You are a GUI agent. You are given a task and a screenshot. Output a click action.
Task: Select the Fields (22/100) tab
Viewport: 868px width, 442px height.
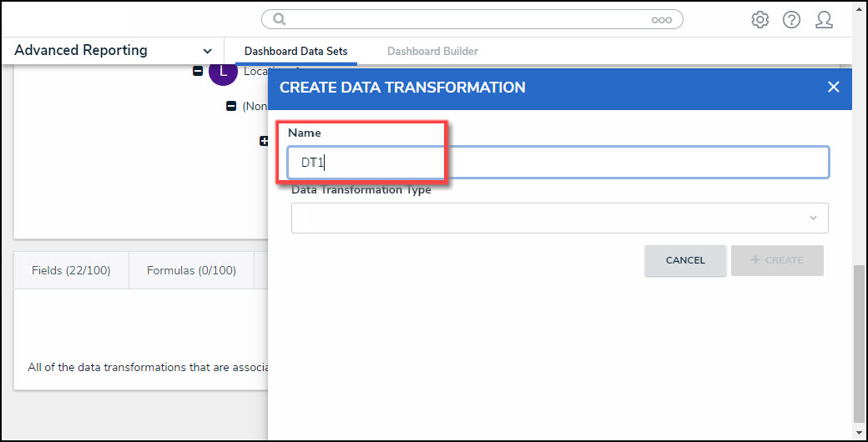pos(71,270)
